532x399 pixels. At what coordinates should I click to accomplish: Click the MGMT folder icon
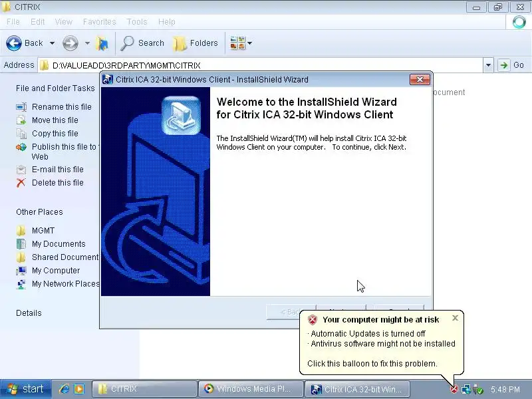coord(21,231)
